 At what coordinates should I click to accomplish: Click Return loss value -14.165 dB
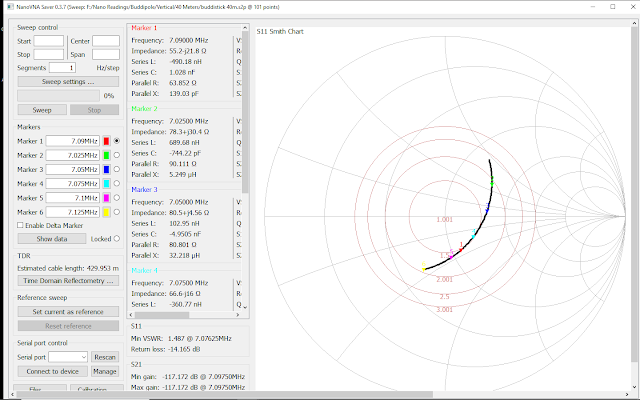click(183, 349)
